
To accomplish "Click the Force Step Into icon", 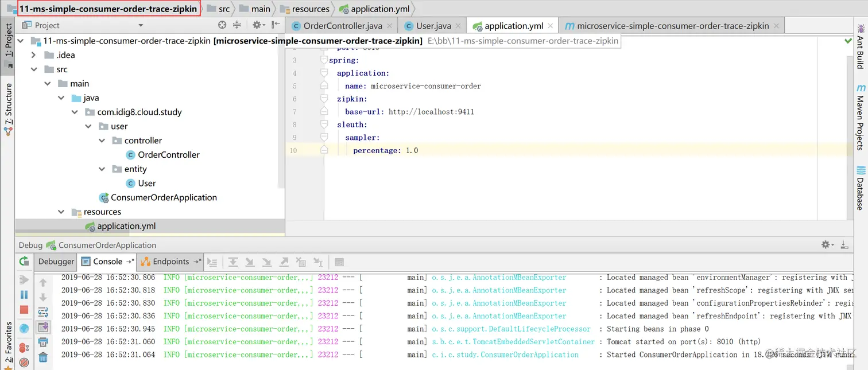I will (266, 262).
